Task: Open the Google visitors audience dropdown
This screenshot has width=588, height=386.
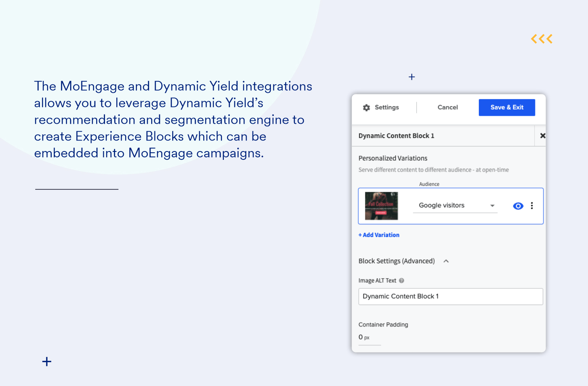Action: (x=455, y=206)
